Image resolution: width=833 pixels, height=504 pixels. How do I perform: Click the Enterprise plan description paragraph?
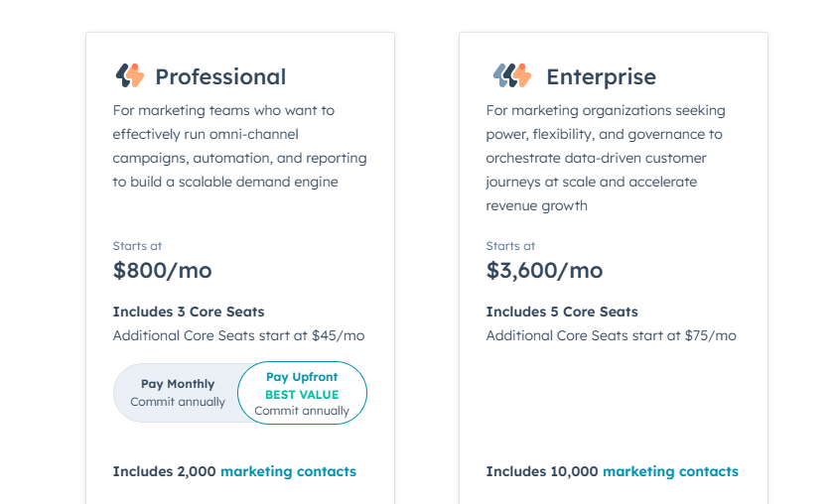pyautogui.click(x=606, y=158)
